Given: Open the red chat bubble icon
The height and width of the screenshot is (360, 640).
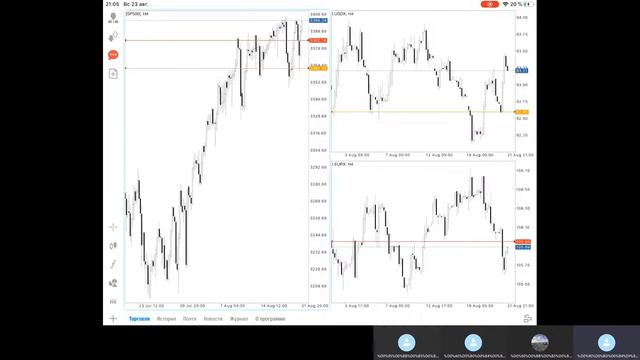Looking at the screenshot, I should [113, 55].
